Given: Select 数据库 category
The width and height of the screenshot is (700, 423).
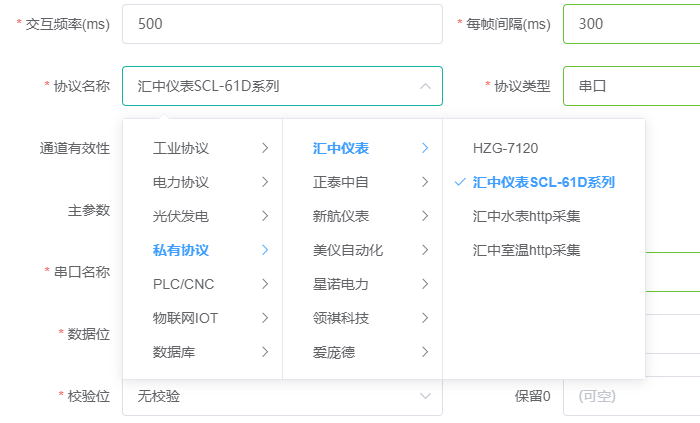Looking at the screenshot, I should 203,352.
